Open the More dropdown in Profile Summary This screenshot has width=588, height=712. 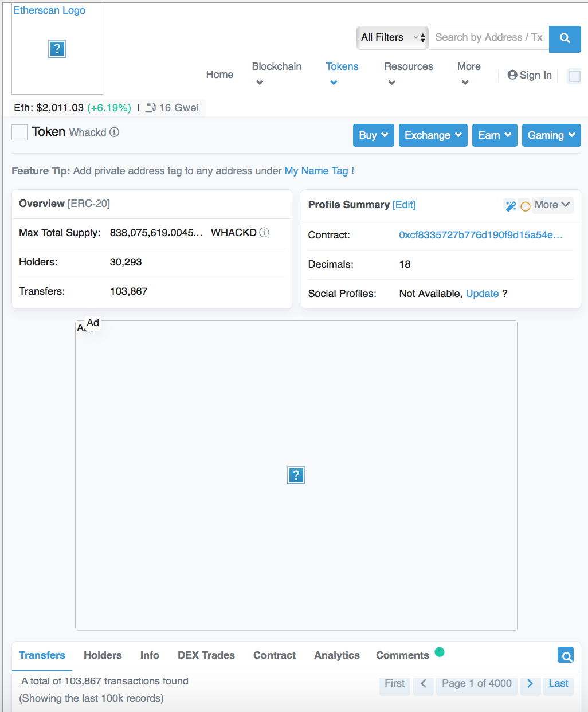(x=552, y=205)
